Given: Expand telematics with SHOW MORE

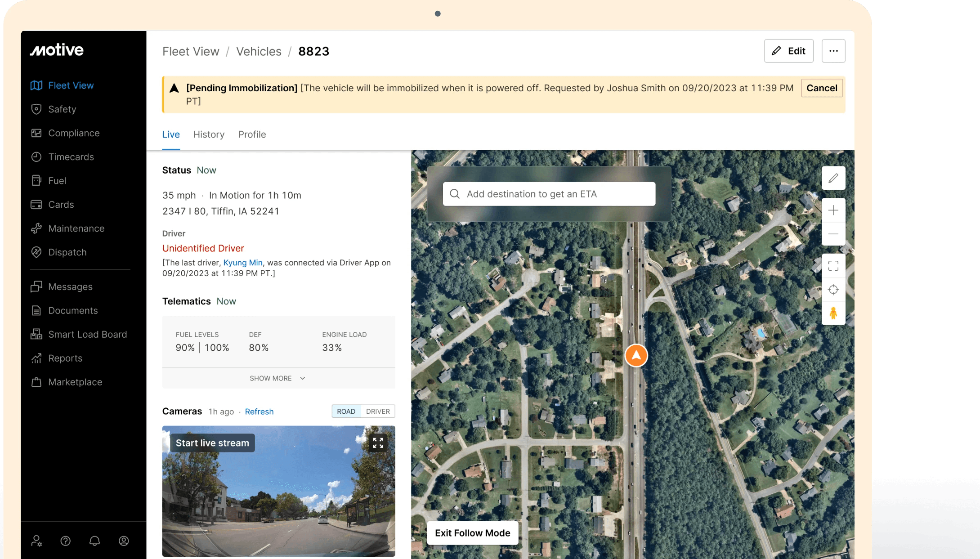Looking at the screenshot, I should click(277, 378).
